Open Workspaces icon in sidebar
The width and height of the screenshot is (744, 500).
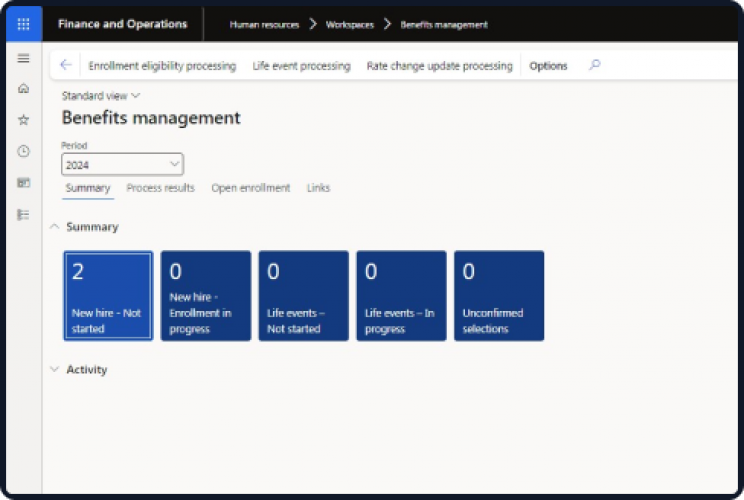[x=23, y=183]
